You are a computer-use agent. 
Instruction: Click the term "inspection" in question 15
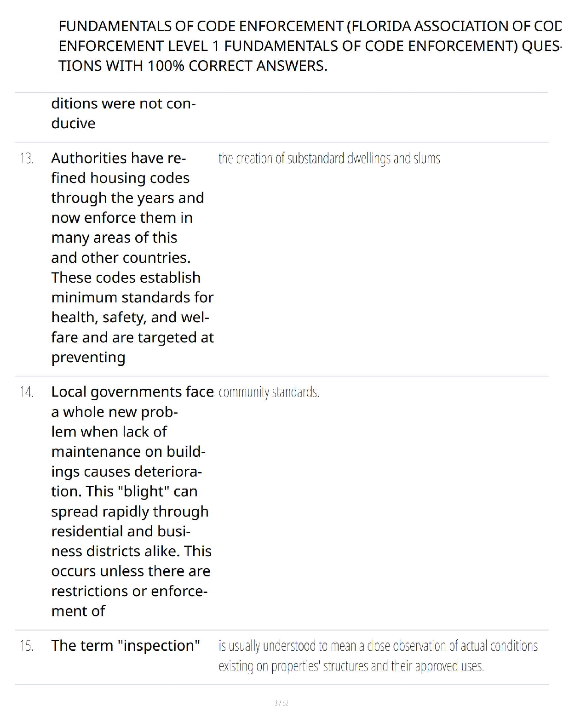pos(159,646)
